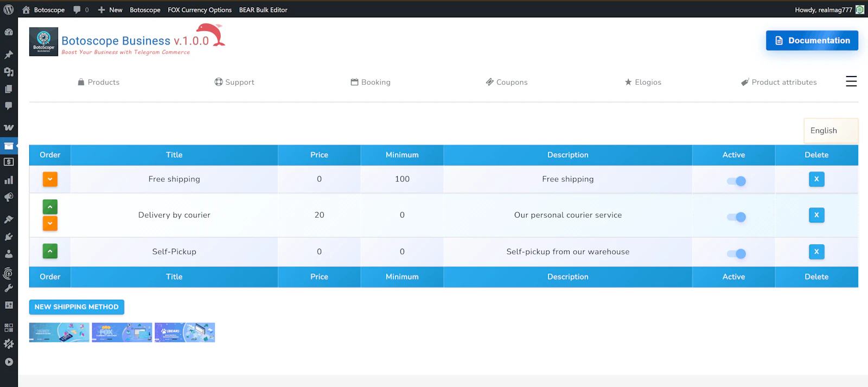Open the Plugins plug sidebar icon
The height and width of the screenshot is (387, 868).
coord(9,237)
